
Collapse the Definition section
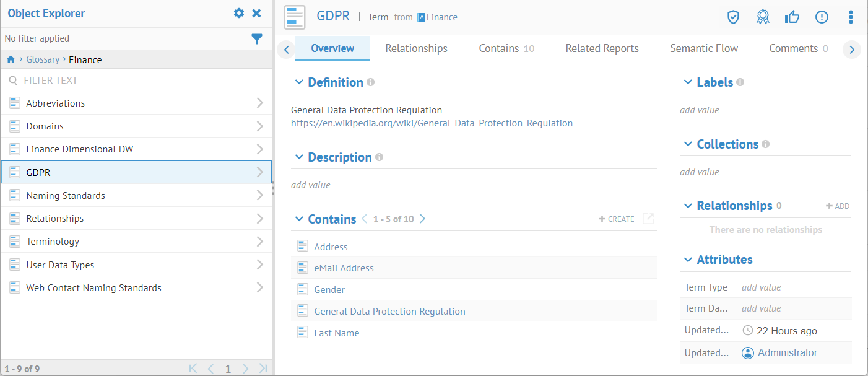(x=299, y=82)
